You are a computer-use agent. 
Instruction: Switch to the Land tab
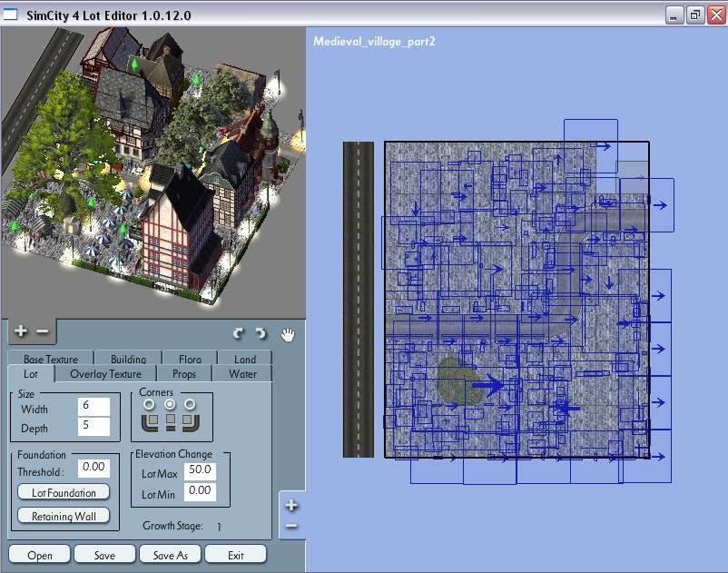245,359
